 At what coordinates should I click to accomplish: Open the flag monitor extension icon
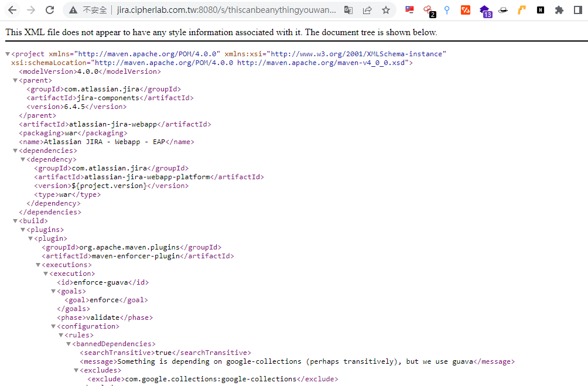pos(409,10)
